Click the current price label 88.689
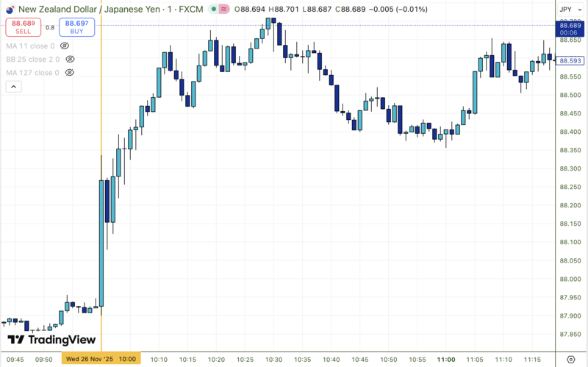This screenshot has width=588, height=367. (x=570, y=29)
